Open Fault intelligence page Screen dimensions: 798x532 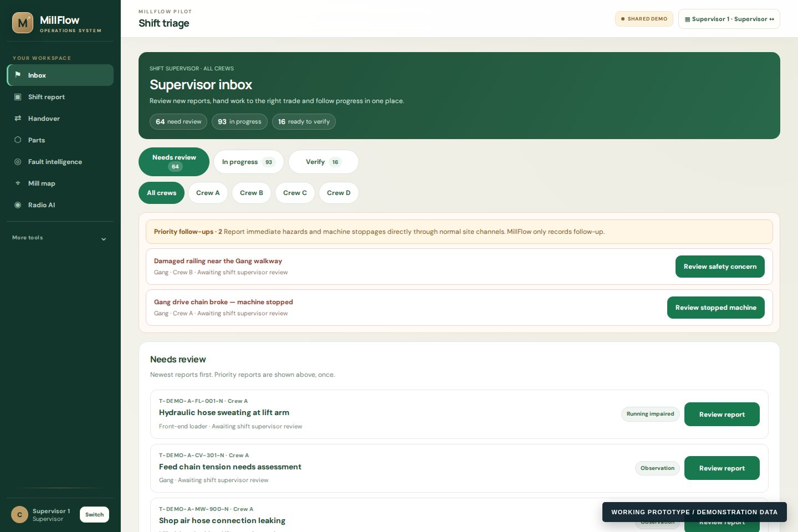60,162
